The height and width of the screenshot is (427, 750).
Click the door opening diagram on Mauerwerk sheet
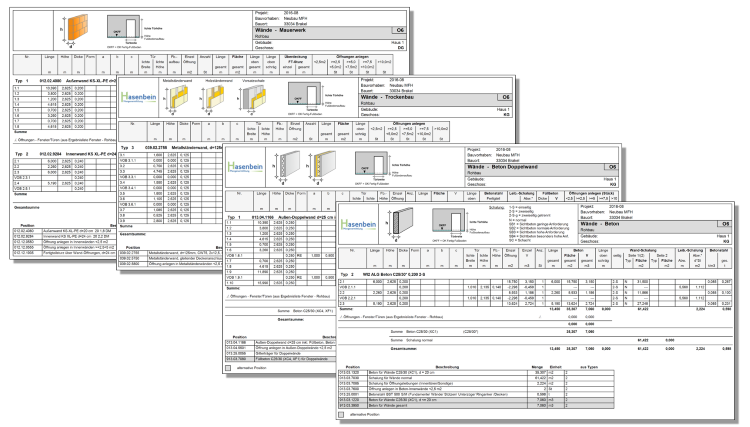pyautogui.click(x=124, y=27)
